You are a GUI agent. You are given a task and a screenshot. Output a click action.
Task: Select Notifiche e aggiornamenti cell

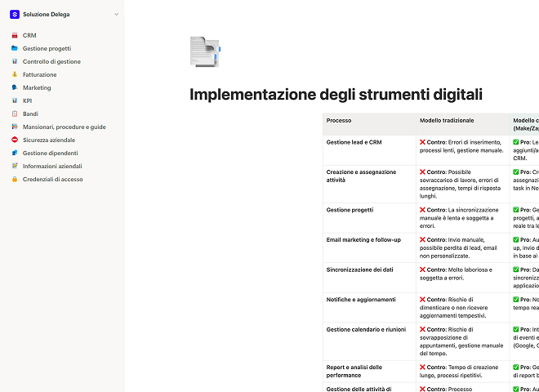369,307
